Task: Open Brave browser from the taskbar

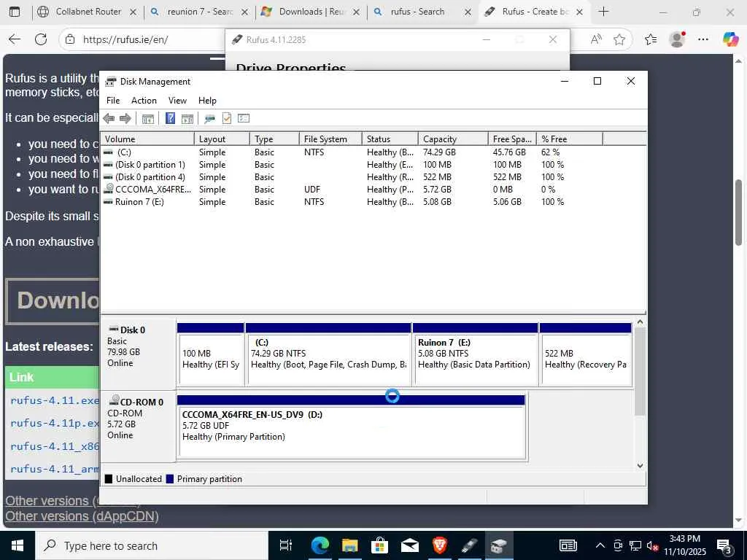Action: point(440,545)
